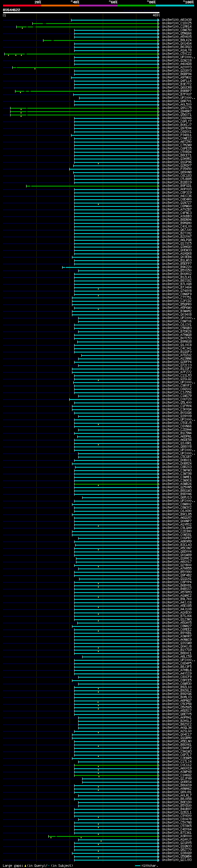Open hit UniRef100_C8WC50
Image resolution: width=197 pixels, height=868 pixels.
pos(176,30)
